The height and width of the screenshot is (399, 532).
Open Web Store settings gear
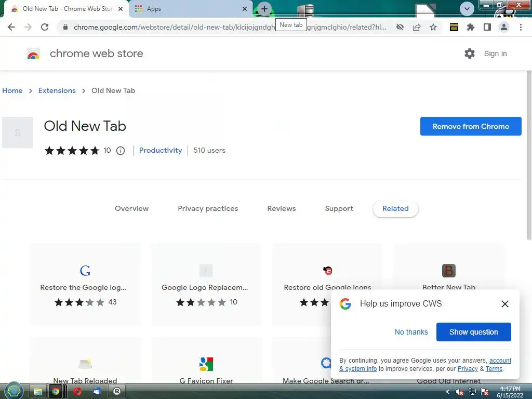pos(470,54)
